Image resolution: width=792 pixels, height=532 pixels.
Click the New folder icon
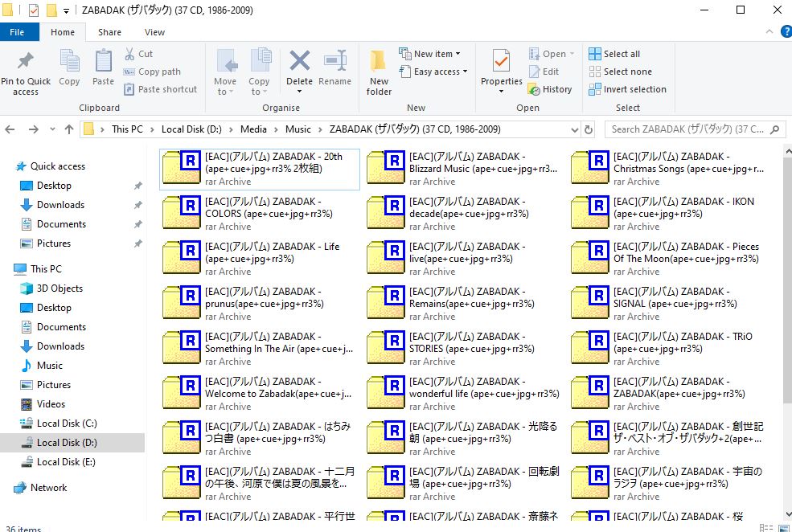(379, 62)
